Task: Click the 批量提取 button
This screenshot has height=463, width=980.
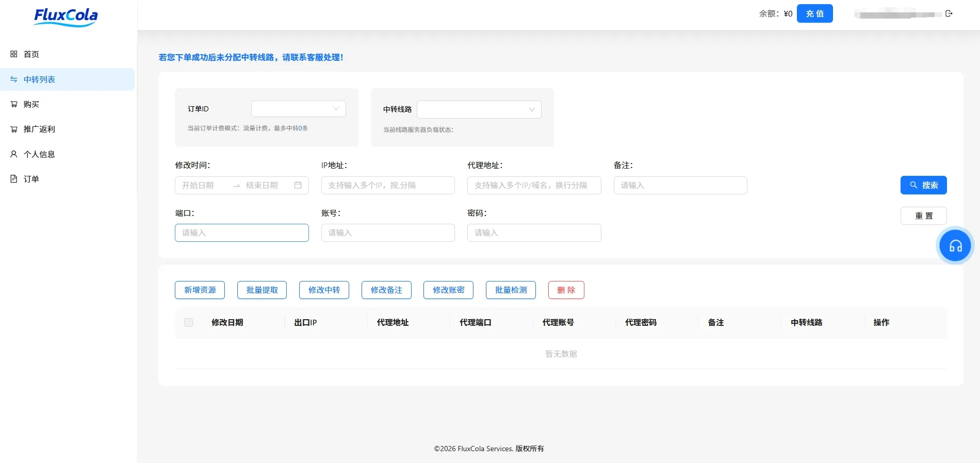Action: coord(262,290)
